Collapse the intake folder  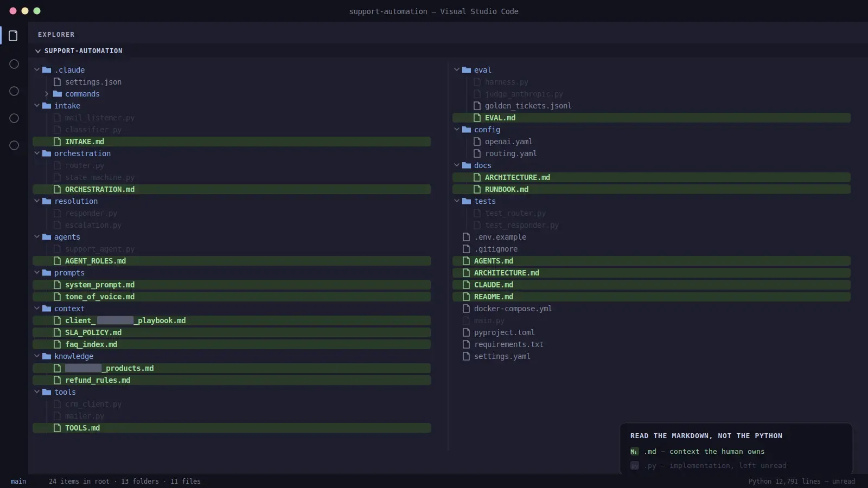(x=37, y=106)
